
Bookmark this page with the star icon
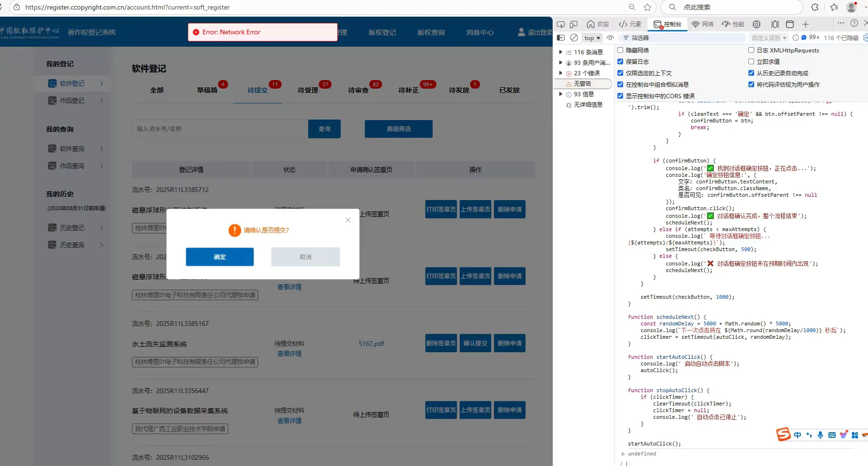(x=647, y=7)
